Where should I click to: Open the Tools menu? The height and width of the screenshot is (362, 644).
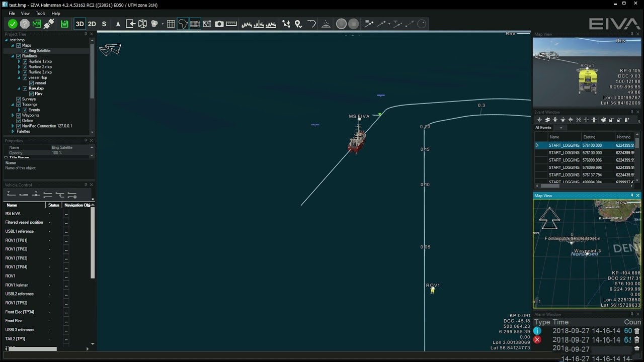pos(41,14)
